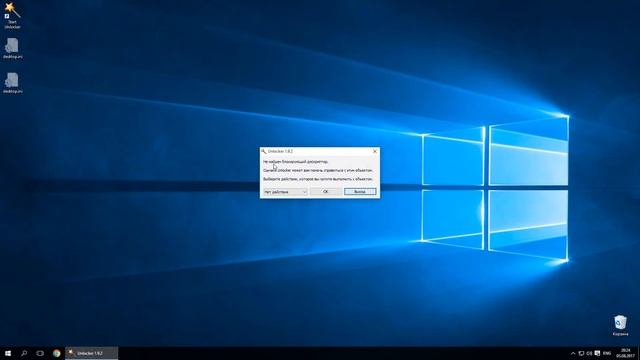Open the Windows Start menu

coord(8,353)
